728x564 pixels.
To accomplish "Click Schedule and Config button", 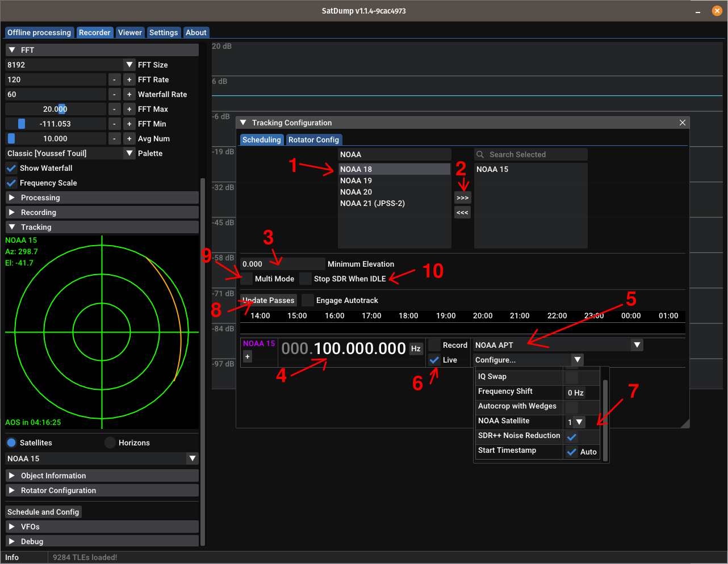I will click(x=43, y=512).
